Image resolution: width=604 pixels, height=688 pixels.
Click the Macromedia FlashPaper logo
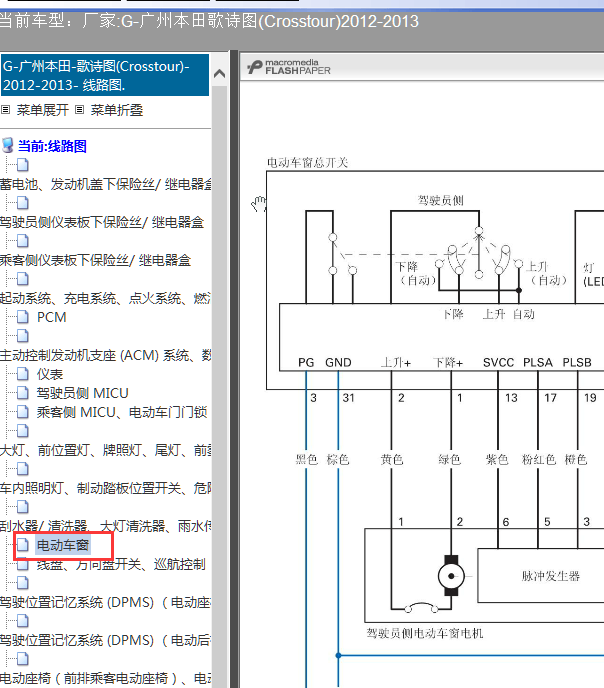[x=289, y=67]
